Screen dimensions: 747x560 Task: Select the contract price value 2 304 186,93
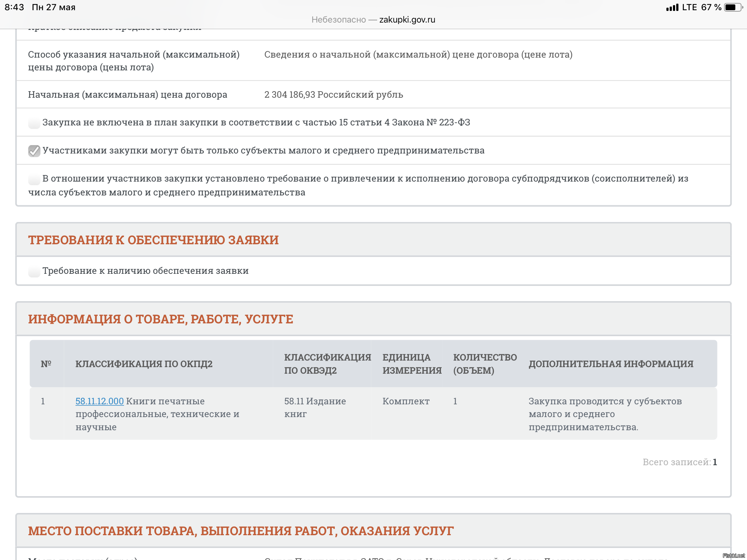click(290, 95)
